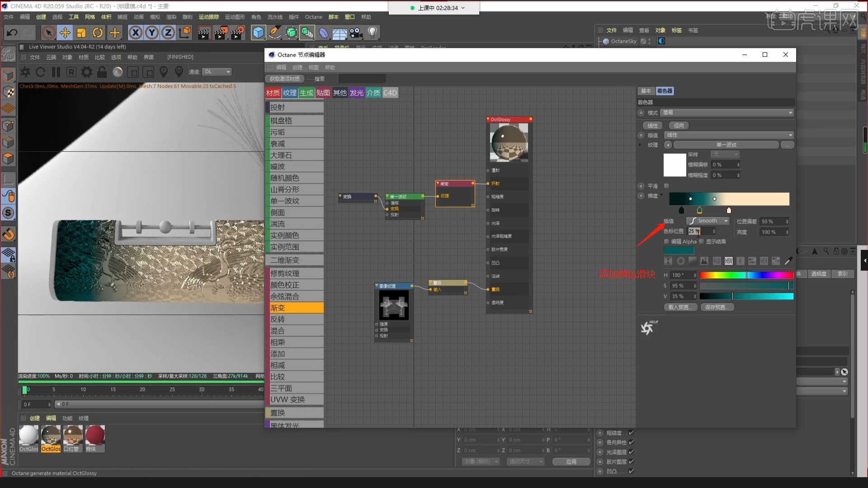The width and height of the screenshot is (868, 488).
Task: Open the Deformer (bend) tool group
Action: pos(324,33)
